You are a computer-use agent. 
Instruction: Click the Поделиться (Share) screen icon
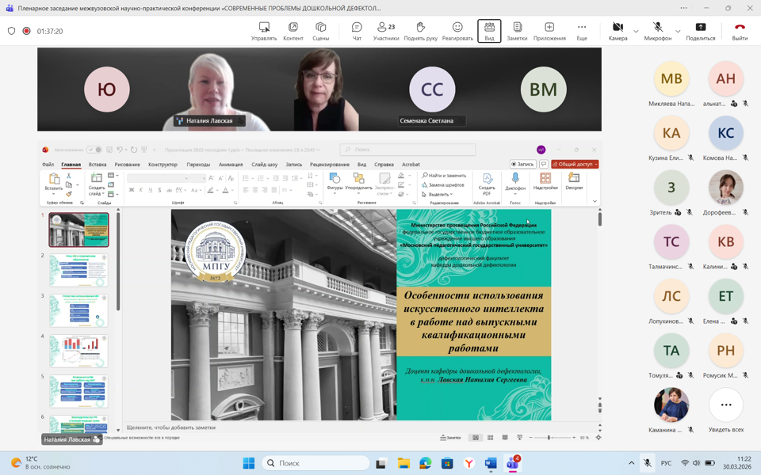tap(700, 31)
